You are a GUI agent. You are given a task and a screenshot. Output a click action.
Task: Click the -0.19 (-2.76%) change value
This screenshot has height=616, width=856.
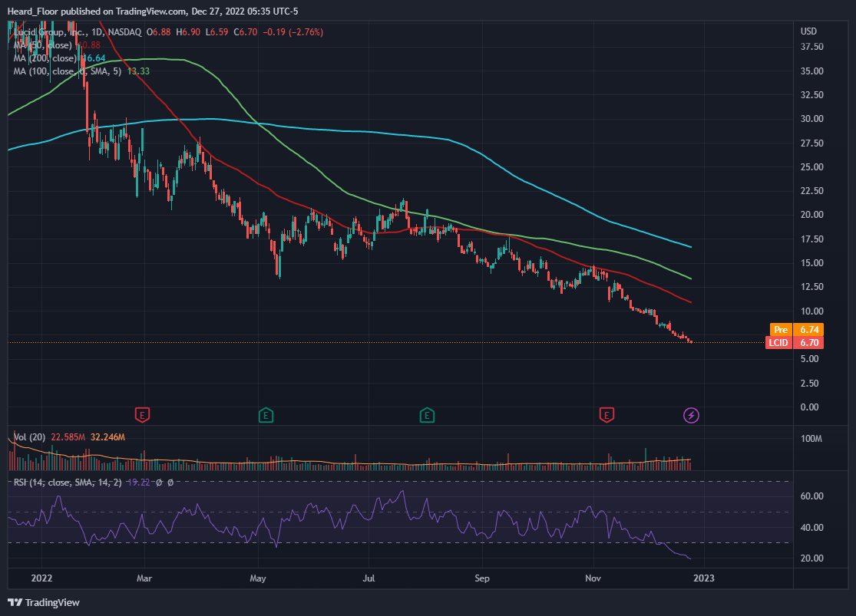[293, 32]
